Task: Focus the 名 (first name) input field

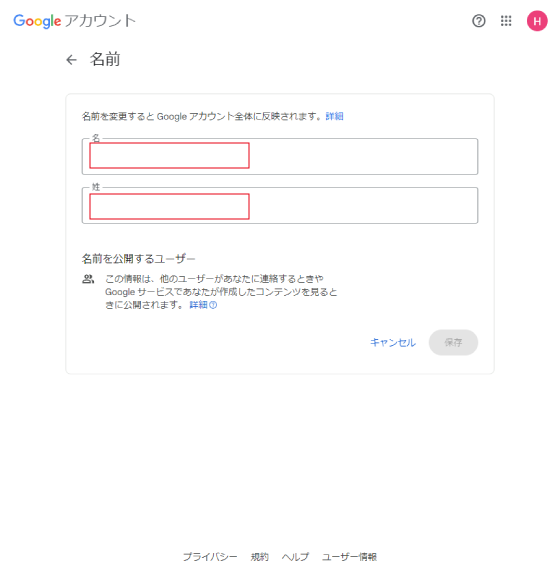Action: 280,157
